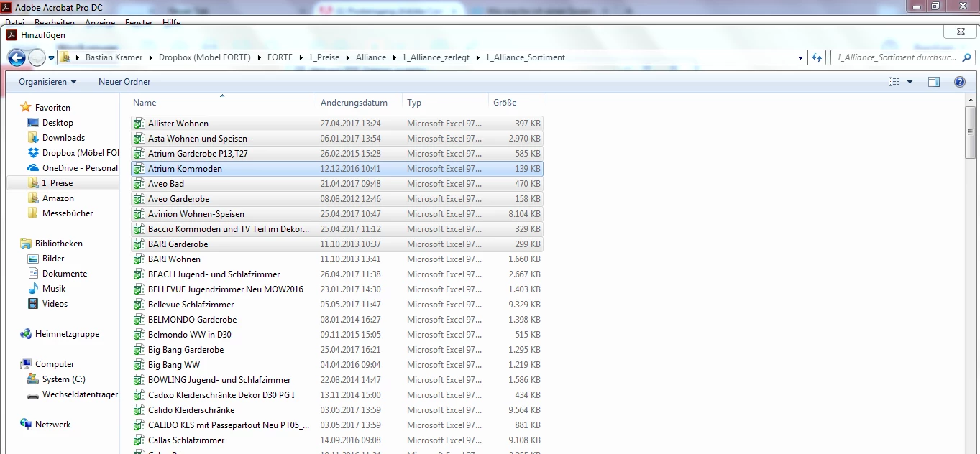Select the file Atrium Garderobe P13,T27

click(x=337, y=154)
